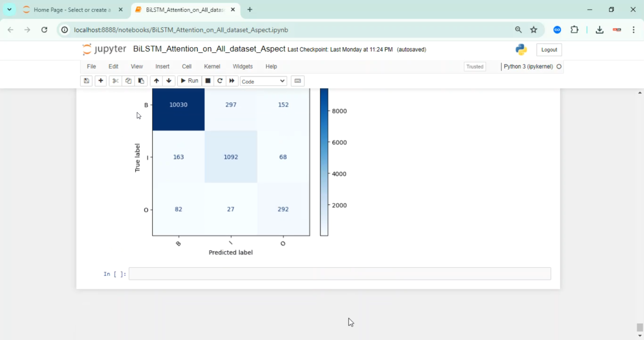Expand the browser extensions puzzle menu
Viewport: 644px width, 340px height.
[574, 30]
